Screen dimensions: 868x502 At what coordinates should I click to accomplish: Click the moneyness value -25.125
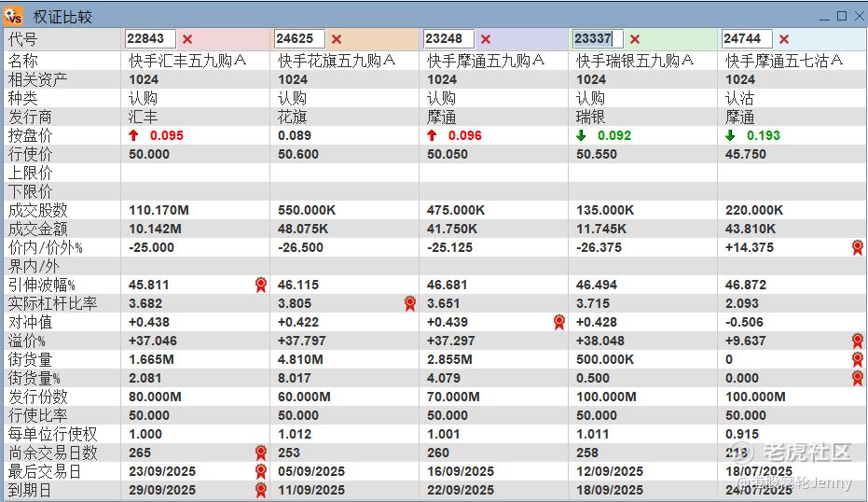coord(449,247)
